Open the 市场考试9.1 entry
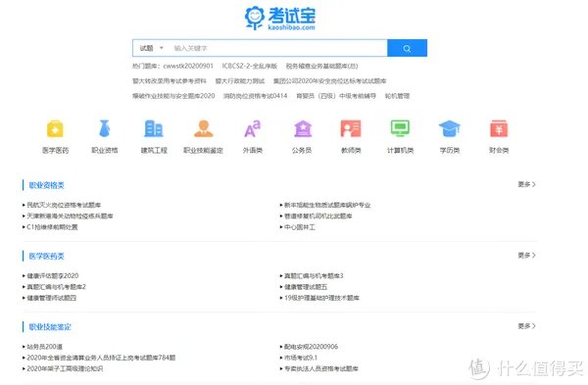 pos(301,358)
